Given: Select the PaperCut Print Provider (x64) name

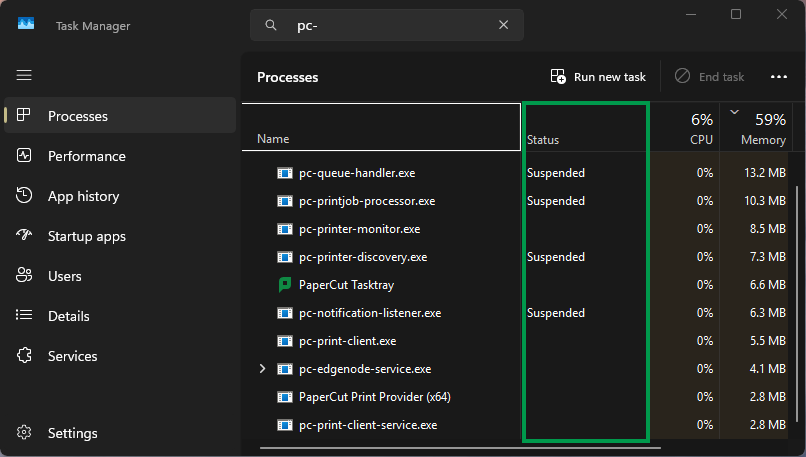Looking at the screenshot, I should 375,397.
